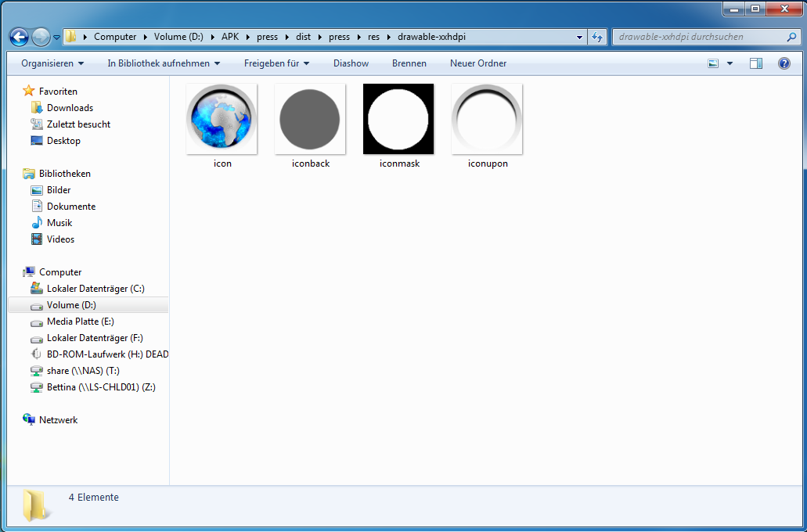807x532 pixels.
Task: Click the Back navigation arrow button
Action: [x=19, y=37]
